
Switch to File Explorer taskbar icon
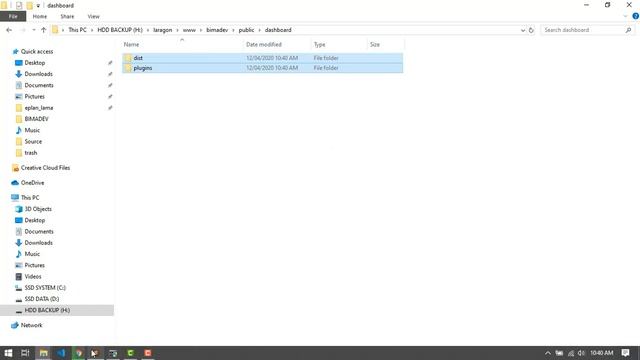tap(44, 353)
